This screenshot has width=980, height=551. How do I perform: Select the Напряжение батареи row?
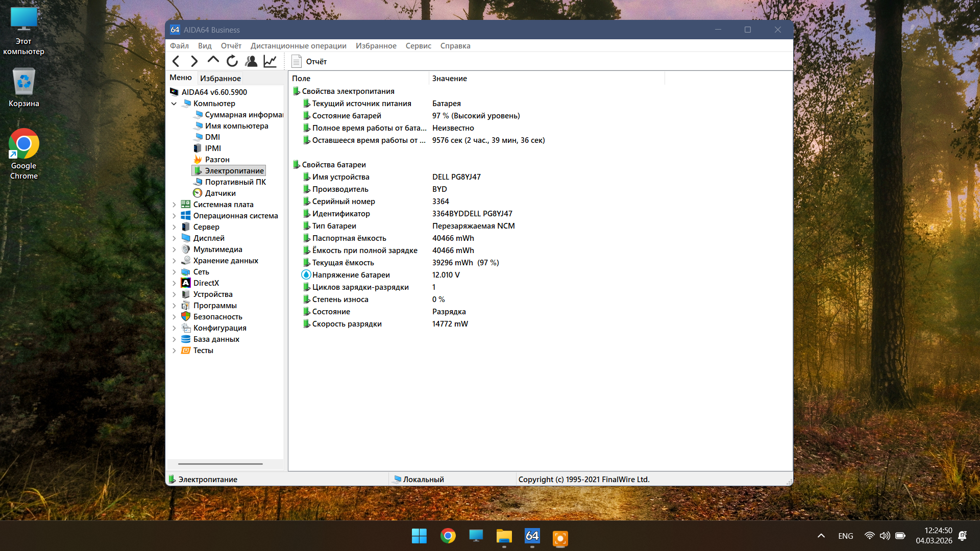pyautogui.click(x=351, y=275)
